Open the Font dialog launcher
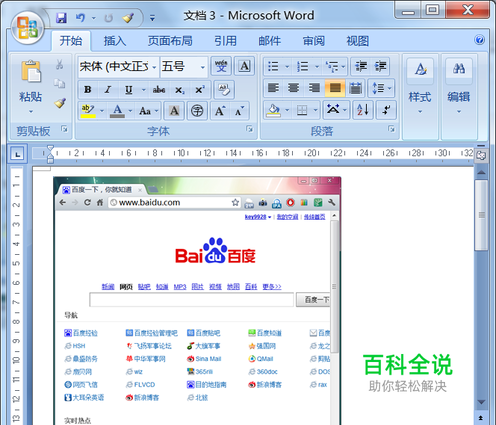Image resolution: width=496 pixels, height=425 pixels. (249, 128)
